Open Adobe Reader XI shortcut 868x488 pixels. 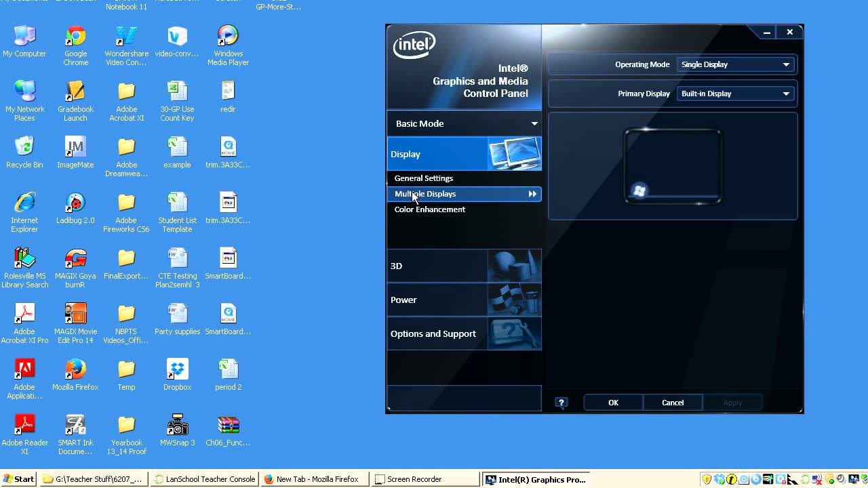pos(24,435)
